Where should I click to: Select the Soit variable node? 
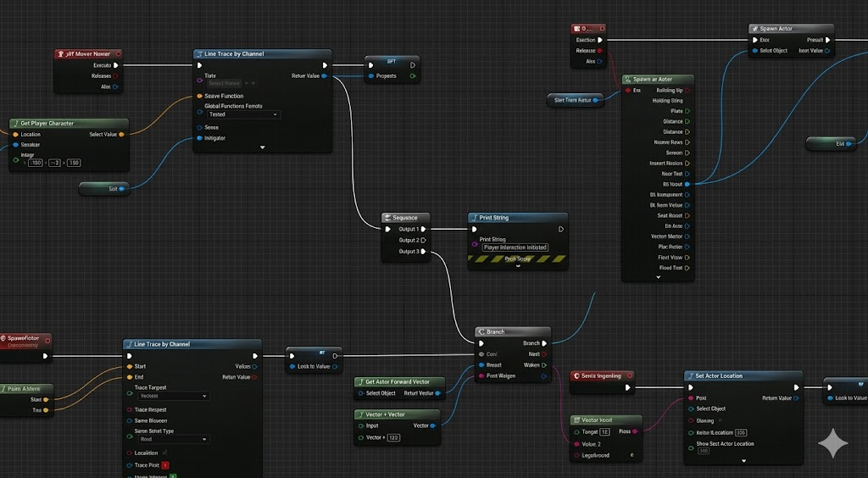point(104,189)
